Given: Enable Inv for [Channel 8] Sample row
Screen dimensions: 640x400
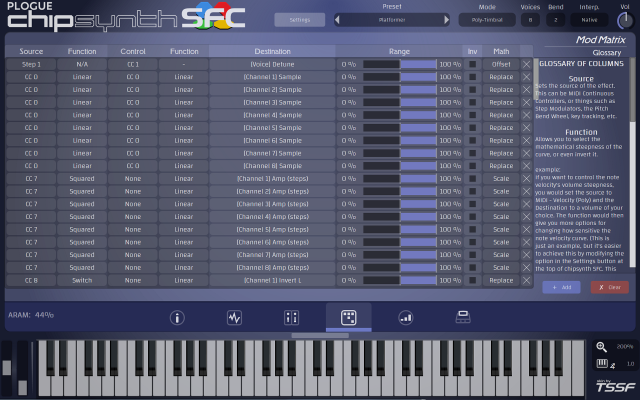Looking at the screenshot, I should click(x=473, y=166).
